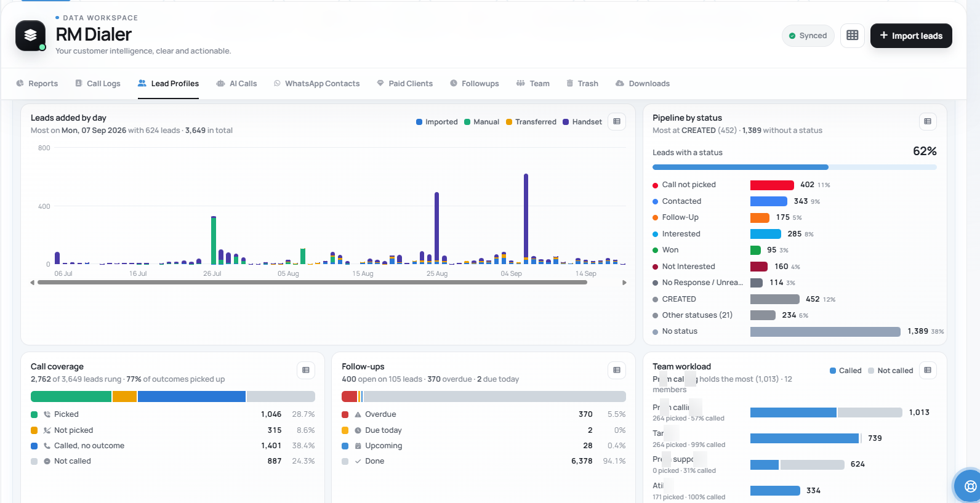Image resolution: width=980 pixels, height=503 pixels.
Task: Show table view for Team workload card
Action: [x=928, y=370]
